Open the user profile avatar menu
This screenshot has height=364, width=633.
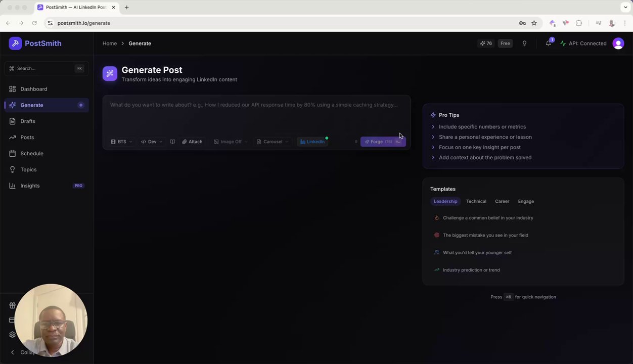point(618,43)
